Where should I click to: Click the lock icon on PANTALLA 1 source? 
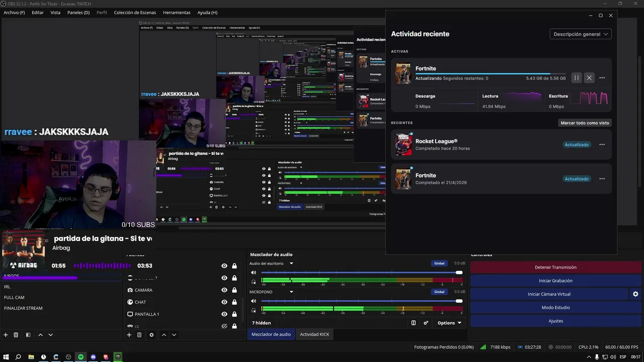click(234, 314)
